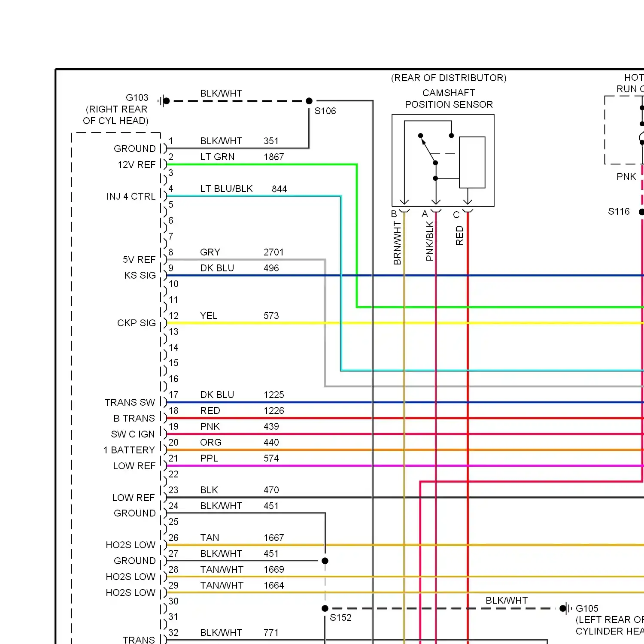Select circuit number 440
644x644 pixels.
click(x=271, y=442)
